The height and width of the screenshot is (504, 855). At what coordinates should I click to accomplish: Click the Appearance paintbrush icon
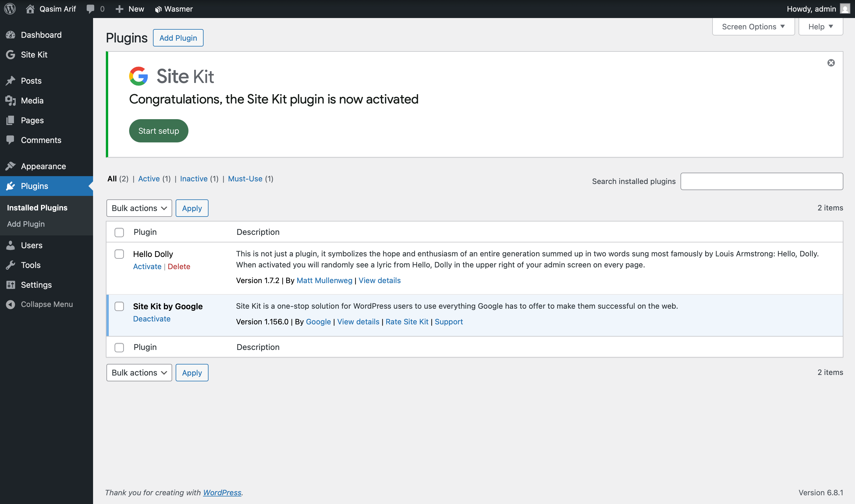click(x=10, y=166)
